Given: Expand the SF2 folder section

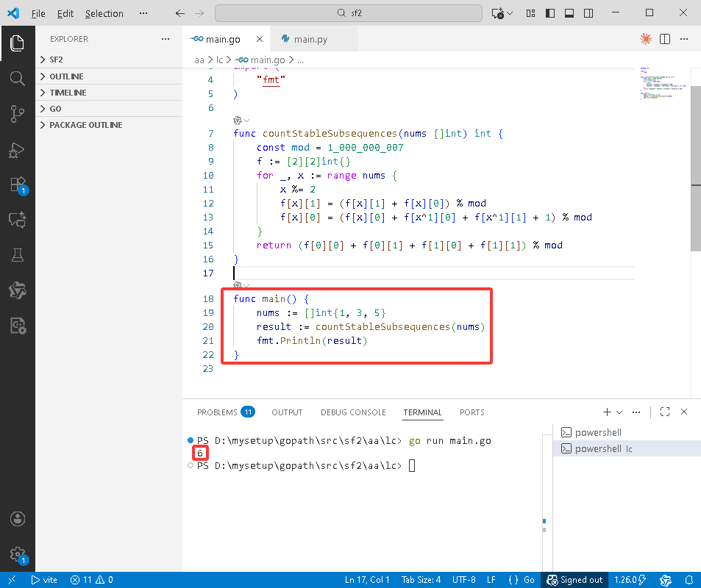Looking at the screenshot, I should 109,60.
